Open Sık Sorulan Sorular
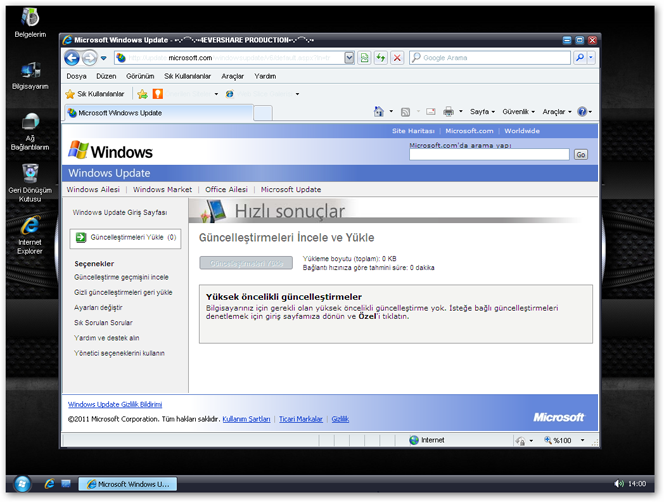 point(103,323)
